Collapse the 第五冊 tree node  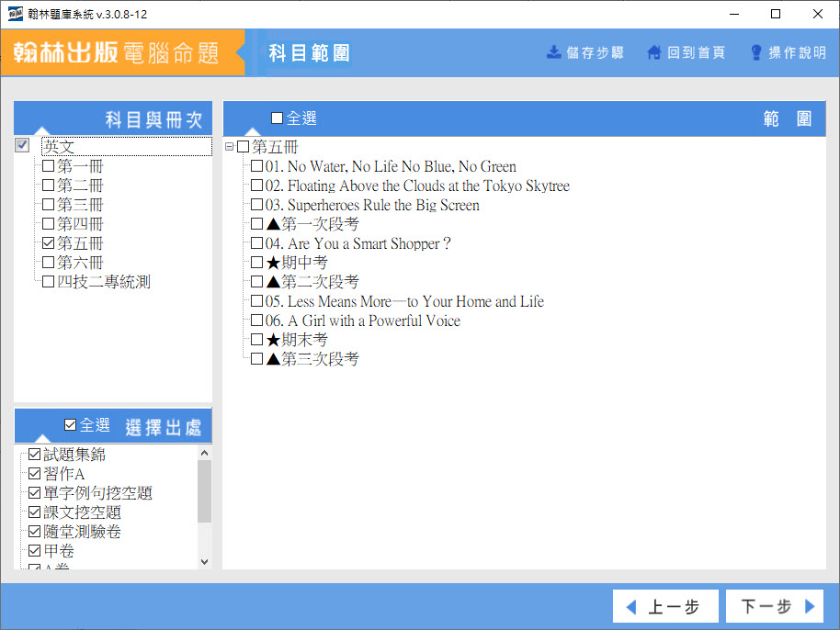tap(230, 147)
